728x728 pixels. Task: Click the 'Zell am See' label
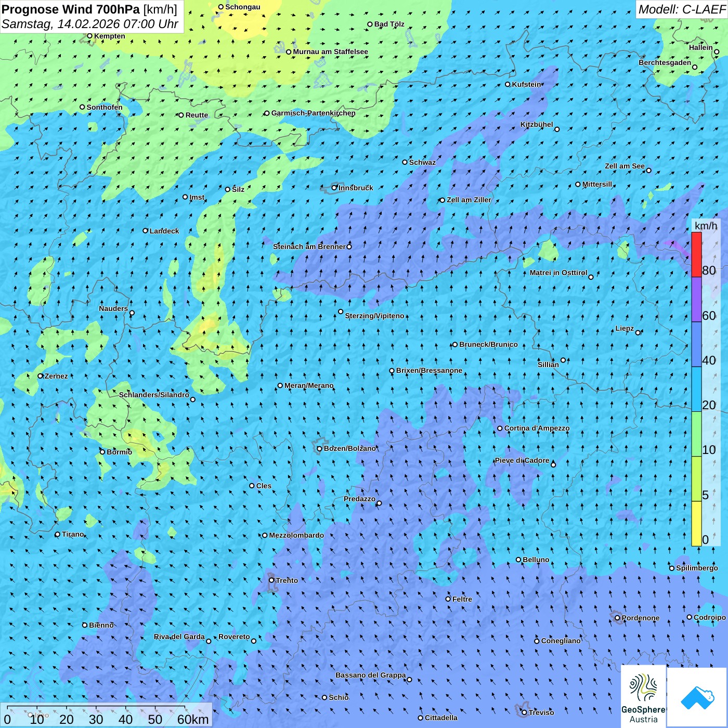click(625, 166)
